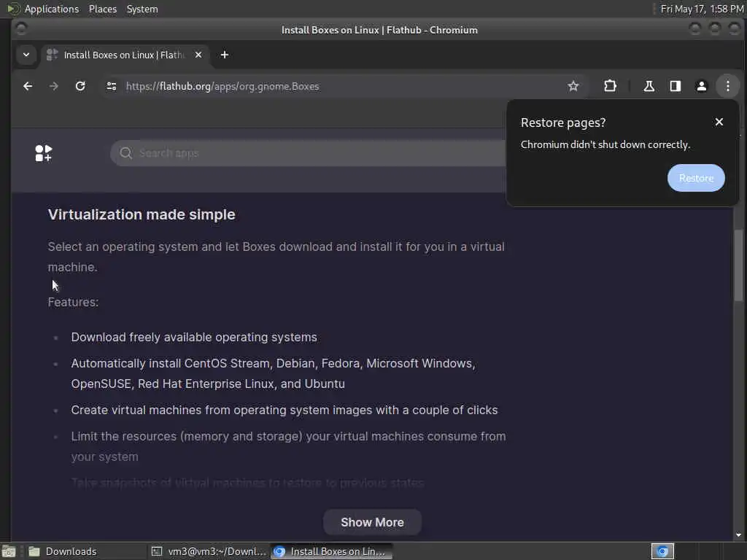The width and height of the screenshot is (747, 560).
Task: Open the tab search dropdown
Action: click(x=26, y=55)
